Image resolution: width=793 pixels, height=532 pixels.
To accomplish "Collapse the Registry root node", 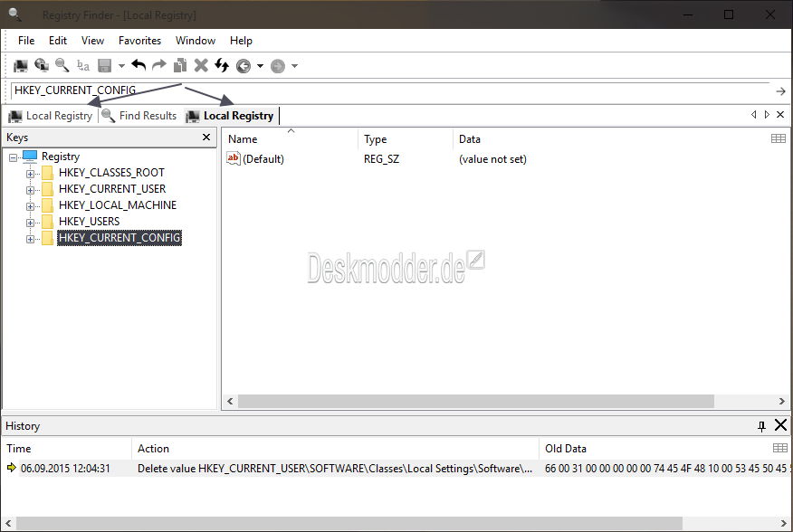I will pos(14,157).
